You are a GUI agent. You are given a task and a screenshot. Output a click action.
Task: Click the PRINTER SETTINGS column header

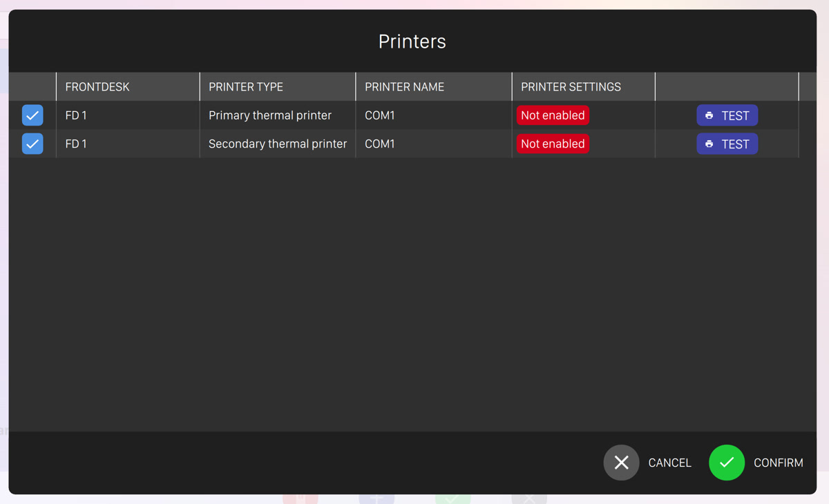[571, 87]
